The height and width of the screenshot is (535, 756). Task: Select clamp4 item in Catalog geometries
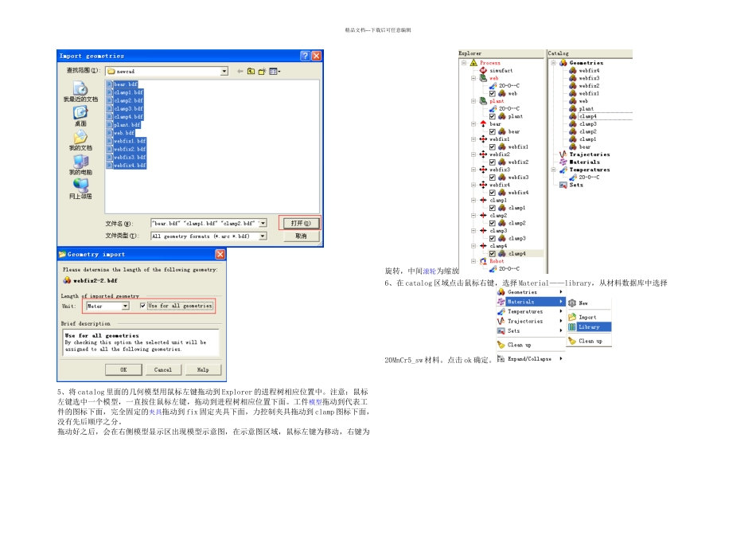(588, 116)
